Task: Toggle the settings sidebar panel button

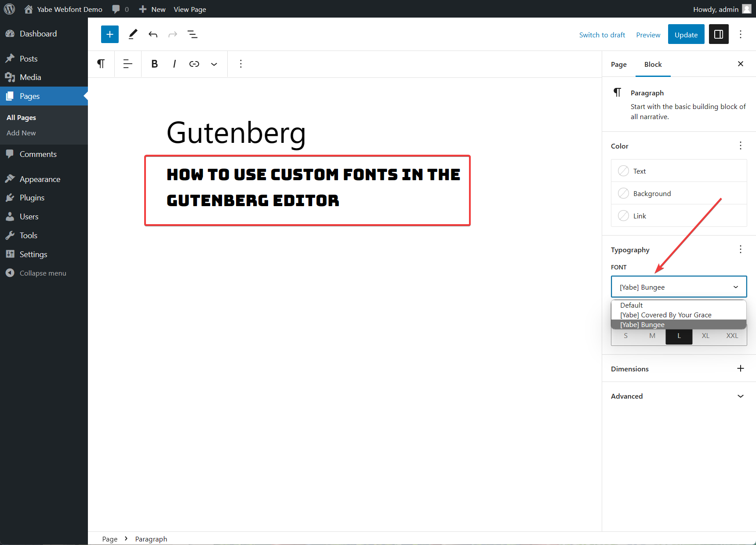Action: tap(719, 34)
